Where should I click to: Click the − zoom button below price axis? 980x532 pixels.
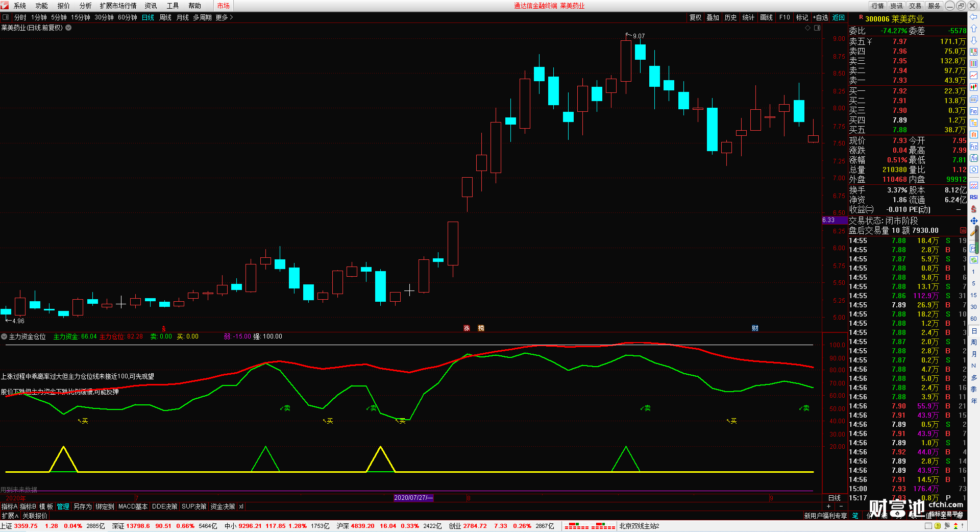841,506
